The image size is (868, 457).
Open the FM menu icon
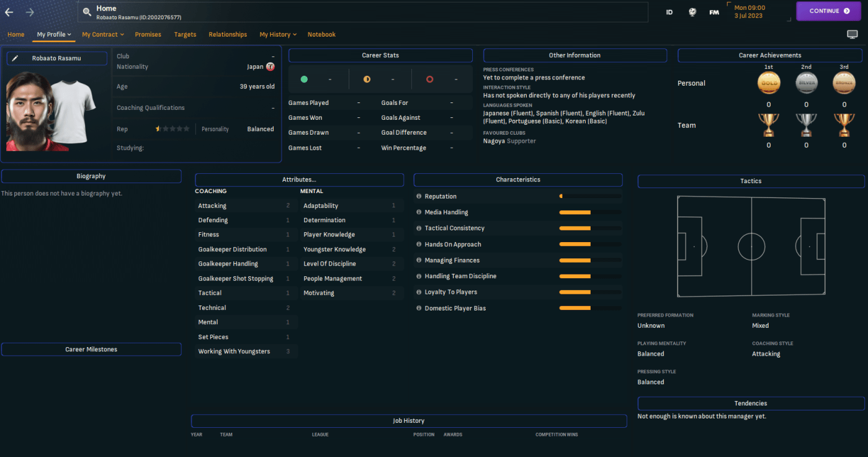[x=714, y=12]
